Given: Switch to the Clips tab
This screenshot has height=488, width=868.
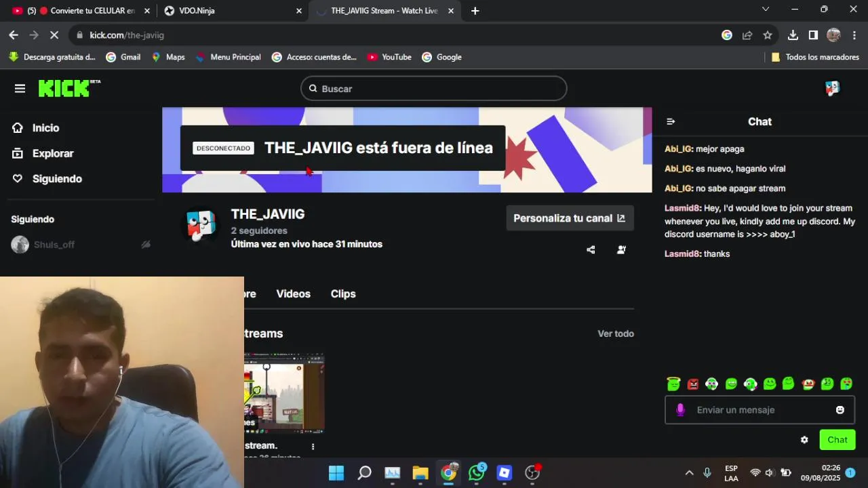Looking at the screenshot, I should point(343,294).
